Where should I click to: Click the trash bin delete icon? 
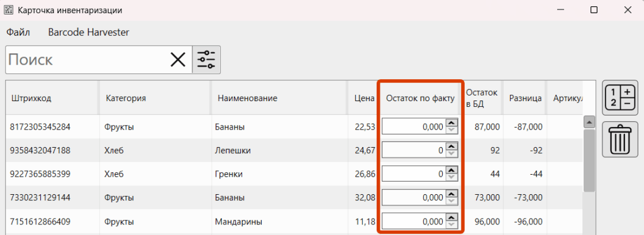click(x=620, y=140)
